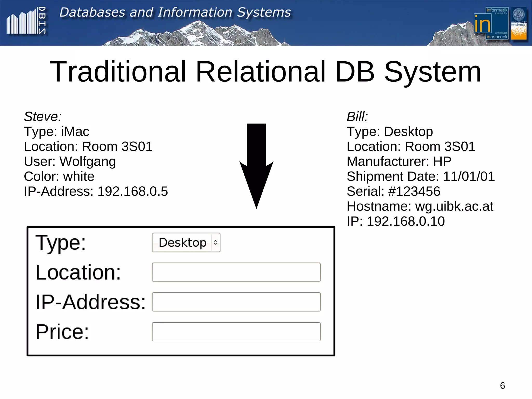Click the 'Price:' form label
The width and height of the screenshot is (532, 399).
coord(62,332)
